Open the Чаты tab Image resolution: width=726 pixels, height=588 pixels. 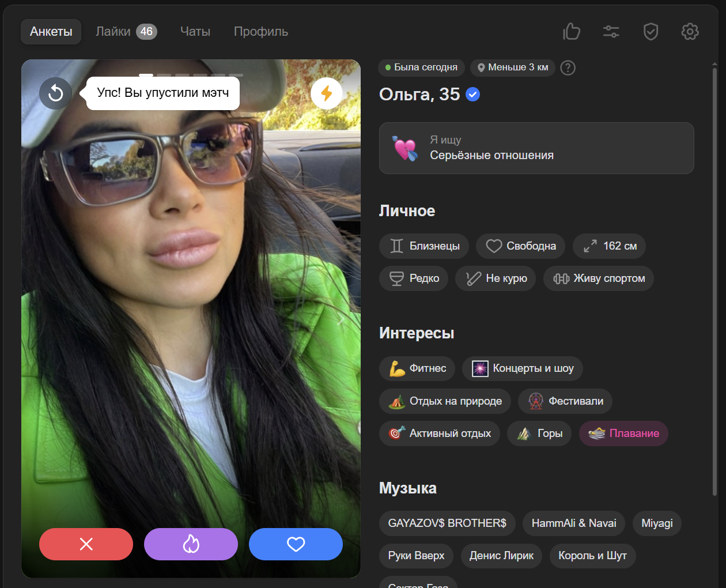[x=195, y=32]
